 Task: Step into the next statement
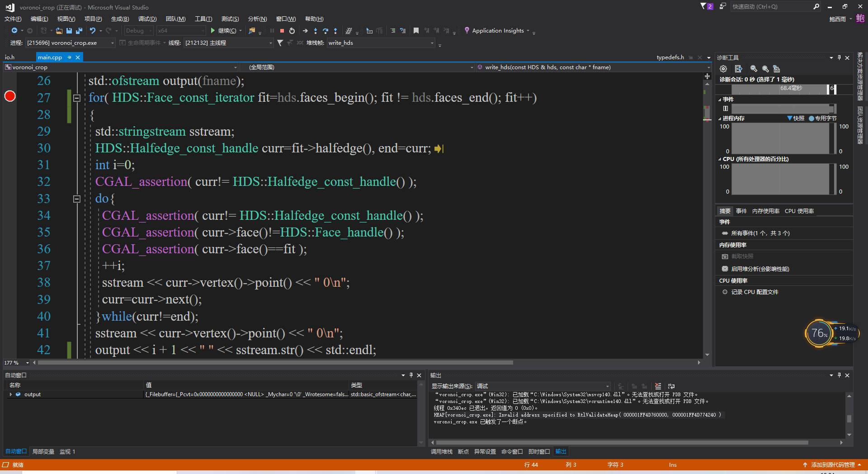315,30
